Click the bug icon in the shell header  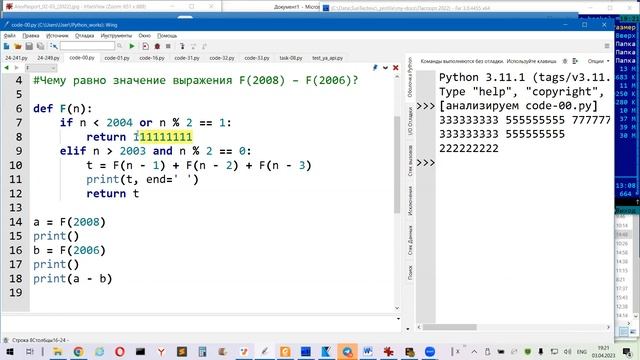[565, 61]
